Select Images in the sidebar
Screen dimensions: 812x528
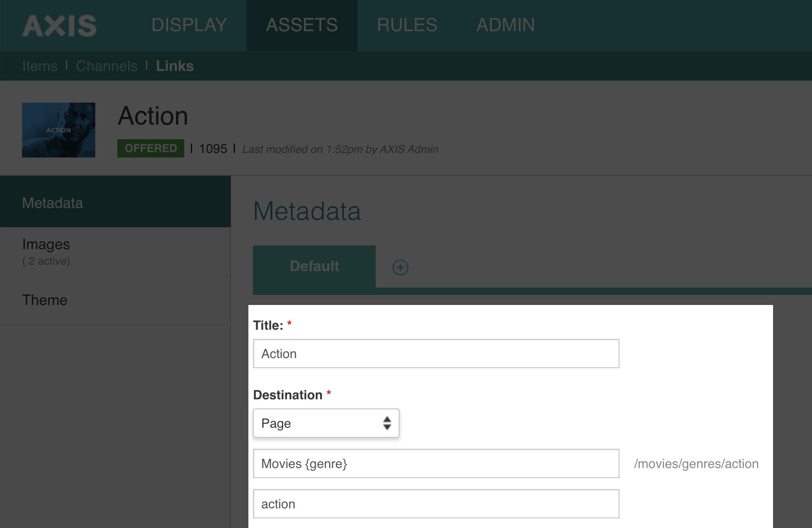tap(115, 252)
